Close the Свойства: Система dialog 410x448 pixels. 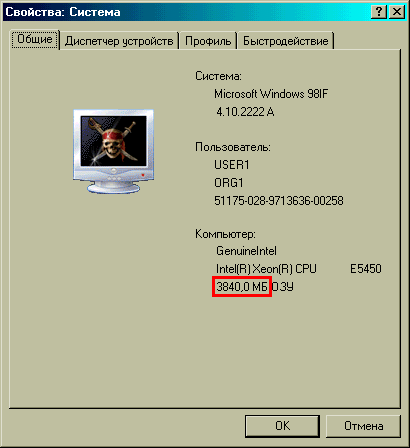397,12
